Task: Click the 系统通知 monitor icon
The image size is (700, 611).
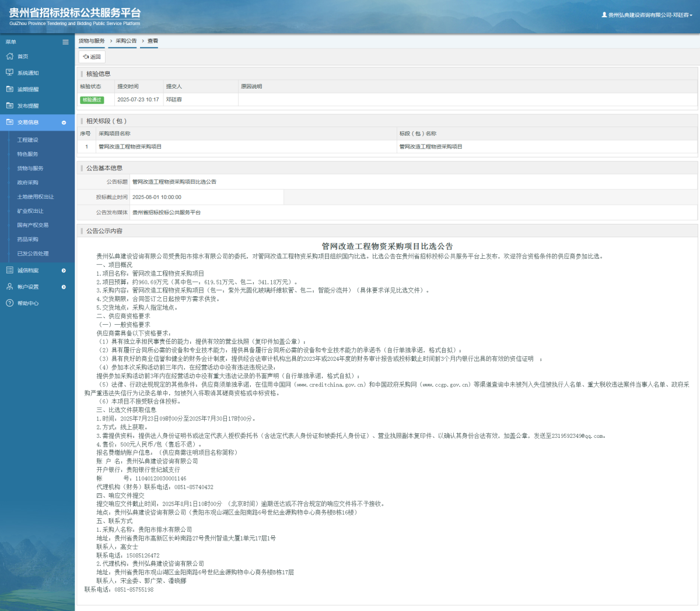Action: (9, 73)
